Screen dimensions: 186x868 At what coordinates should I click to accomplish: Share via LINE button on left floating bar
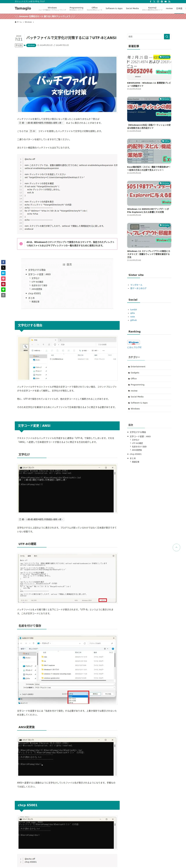pos(3,289)
